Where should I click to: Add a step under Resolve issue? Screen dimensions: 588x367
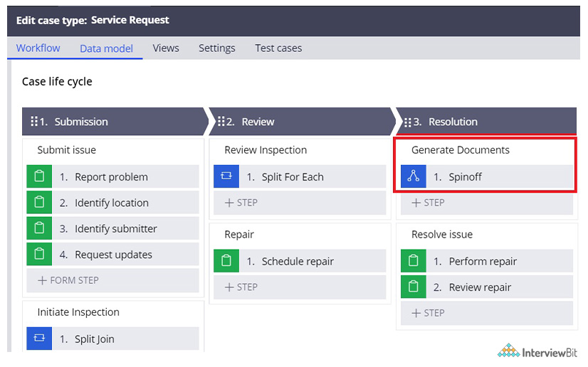click(487, 313)
